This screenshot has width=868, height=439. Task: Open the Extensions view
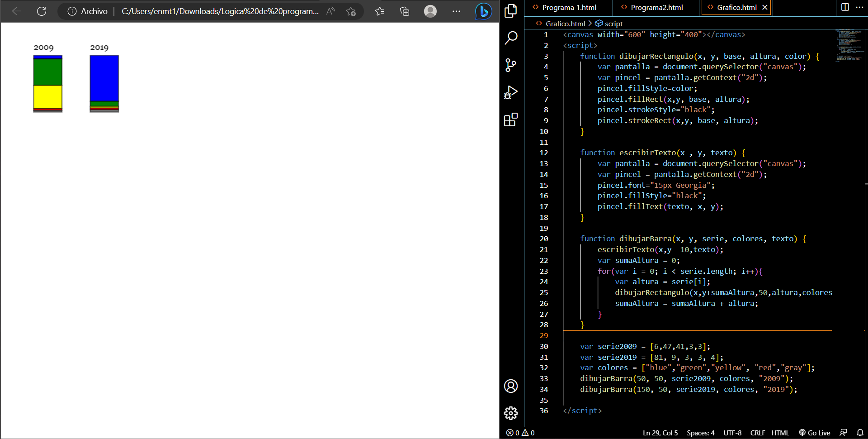pyautogui.click(x=511, y=120)
